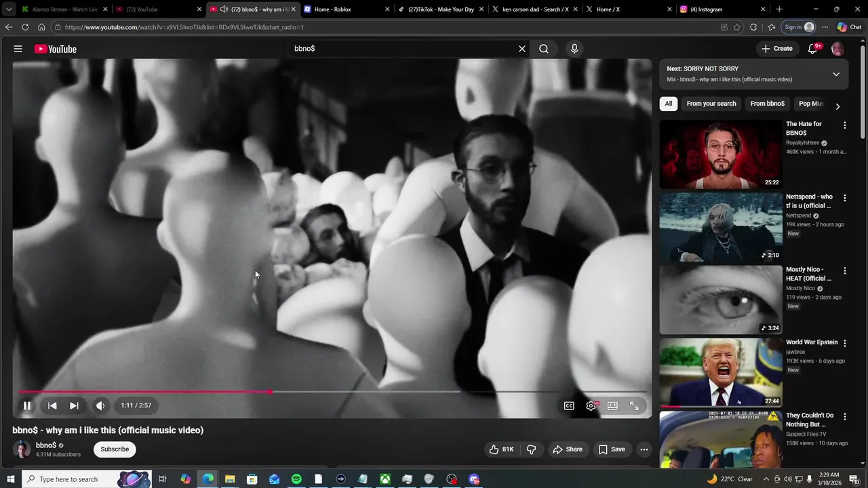Open the World War Epstein video thumbnail

click(721, 373)
